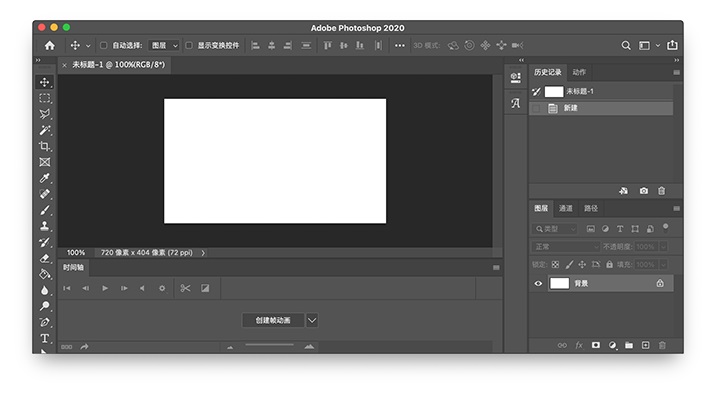
Task: Open the layer filter 类型 dropdown
Action: [x=554, y=229]
